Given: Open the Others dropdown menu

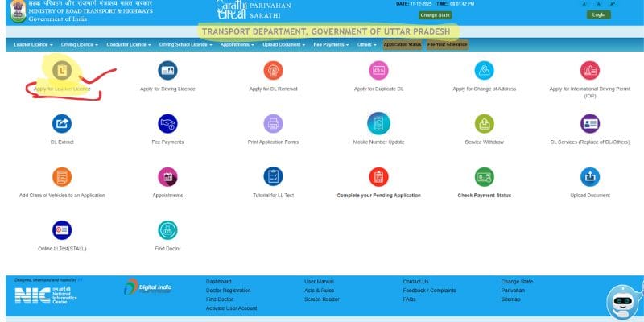Looking at the screenshot, I should [366, 45].
